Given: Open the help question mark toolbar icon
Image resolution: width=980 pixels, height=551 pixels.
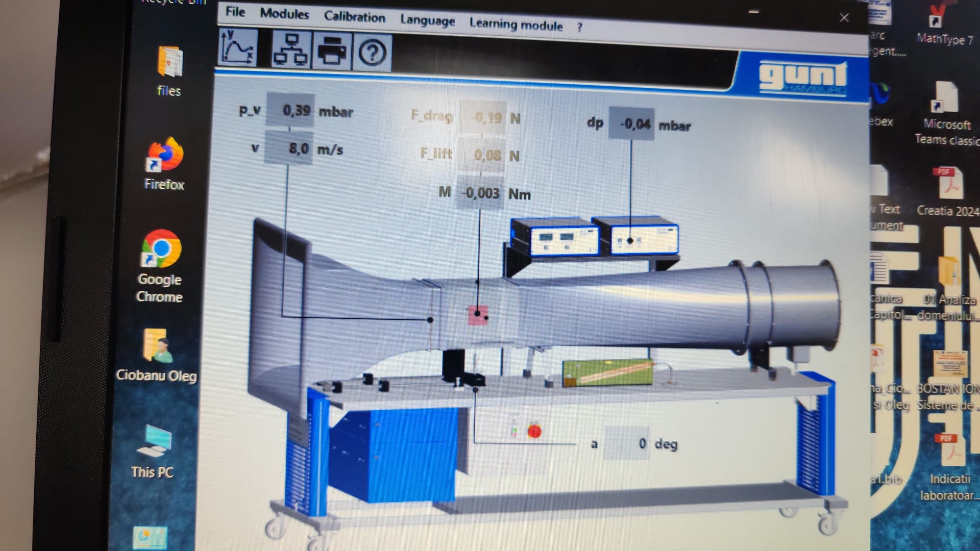Looking at the screenshot, I should tap(372, 53).
